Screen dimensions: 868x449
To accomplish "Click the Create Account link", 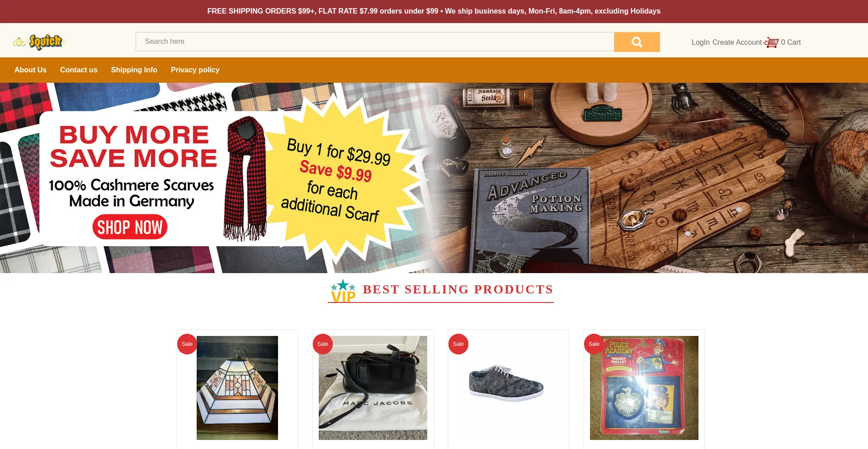I will (737, 43).
